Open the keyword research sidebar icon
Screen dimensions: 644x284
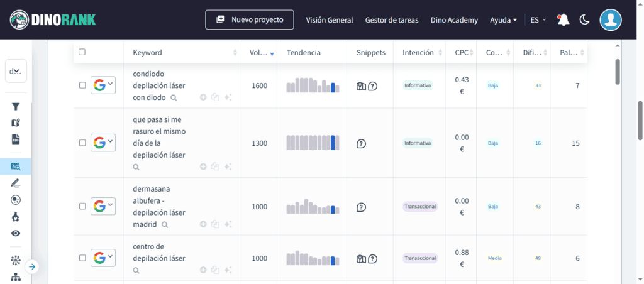click(16, 167)
